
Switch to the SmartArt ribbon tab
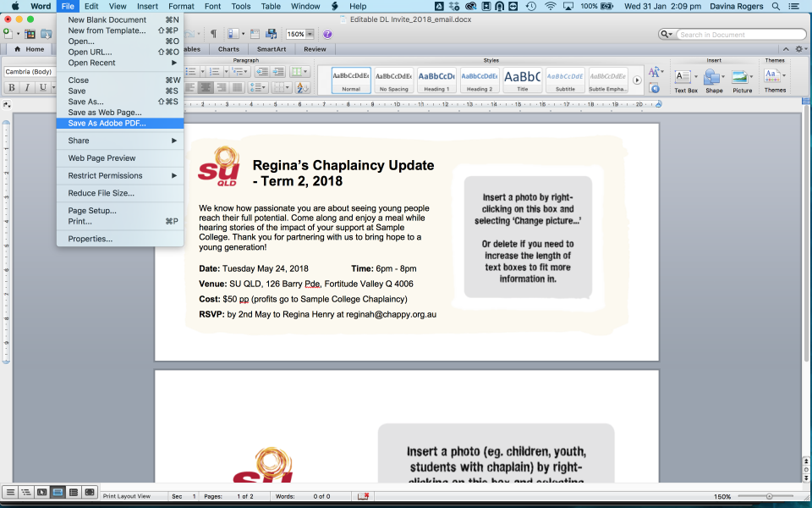pyautogui.click(x=272, y=49)
